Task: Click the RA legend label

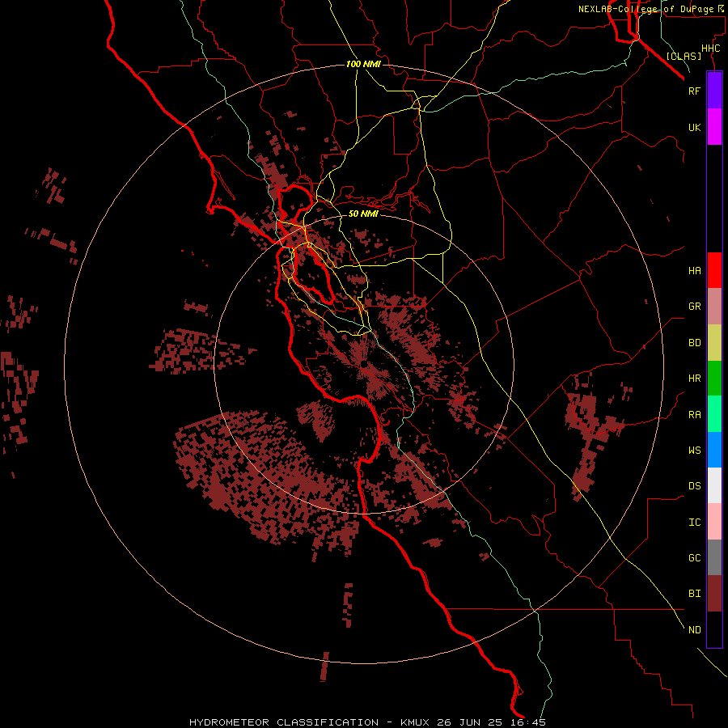Action: (x=694, y=415)
